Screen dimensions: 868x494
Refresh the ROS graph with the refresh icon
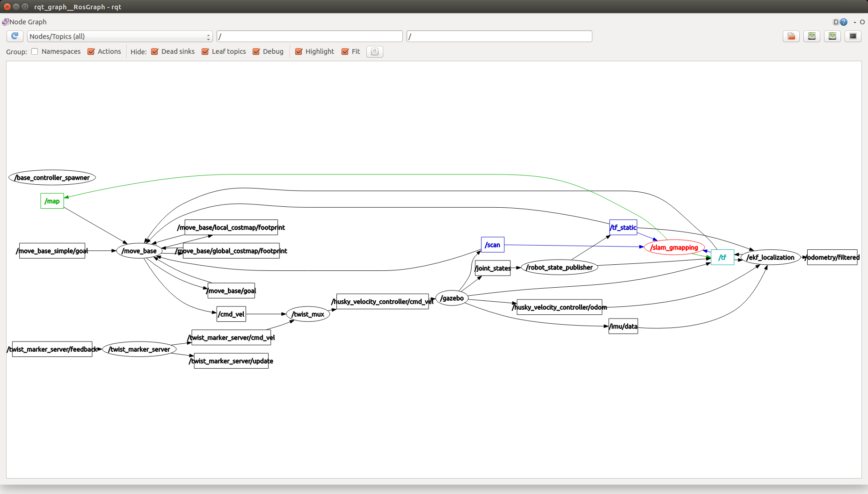pyautogui.click(x=15, y=36)
